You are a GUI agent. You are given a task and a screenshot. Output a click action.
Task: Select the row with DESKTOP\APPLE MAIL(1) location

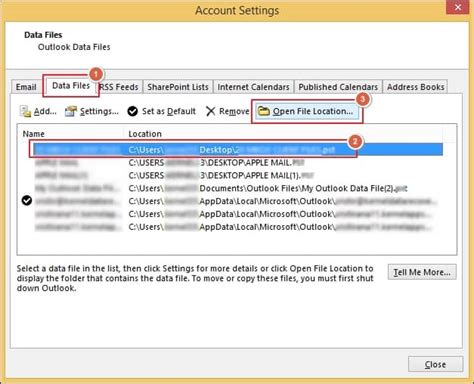point(238,175)
